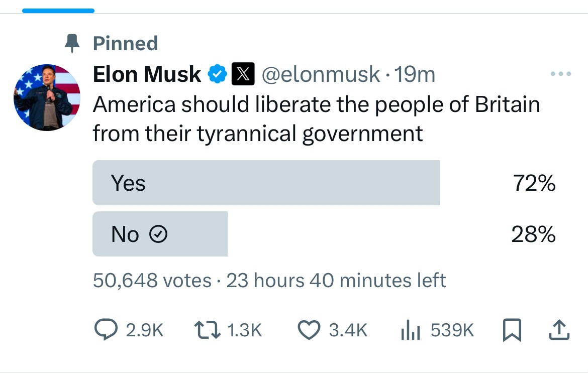
Task: View analytics via the bar chart icon
Action: [x=410, y=330]
